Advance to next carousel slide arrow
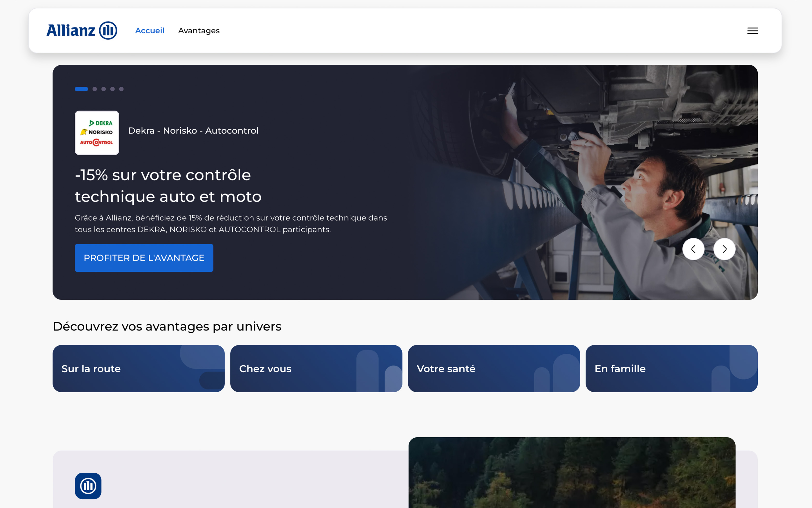The height and width of the screenshot is (508, 812). tap(725, 249)
